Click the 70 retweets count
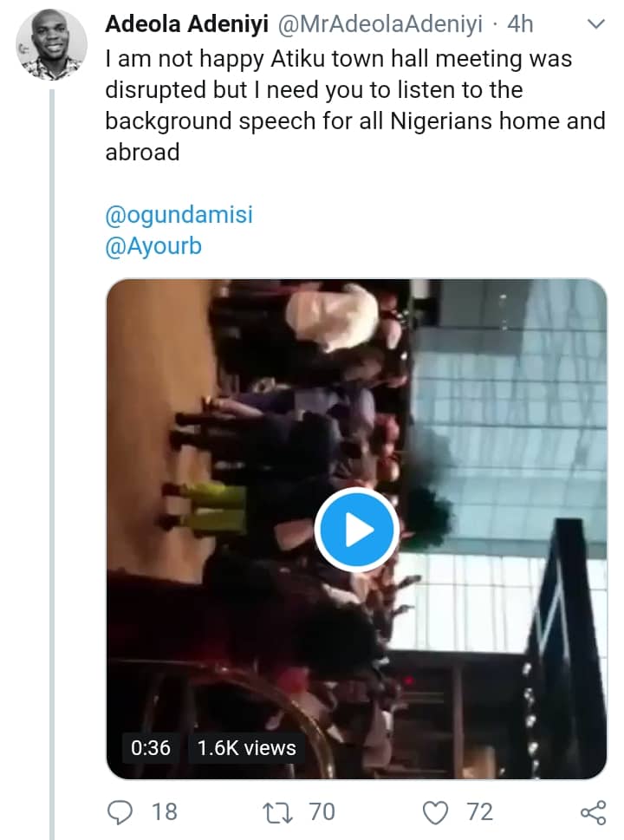This screenshot has height=840, width=624. 322,811
